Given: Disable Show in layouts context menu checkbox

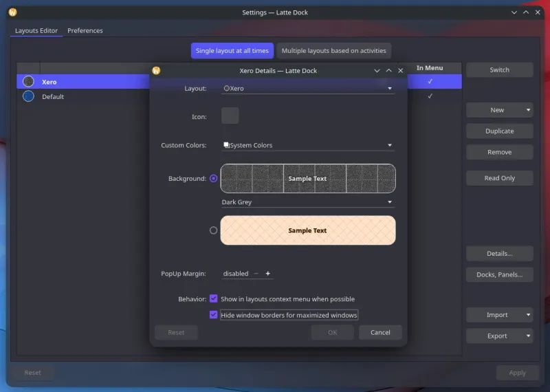Looking at the screenshot, I should [214, 299].
